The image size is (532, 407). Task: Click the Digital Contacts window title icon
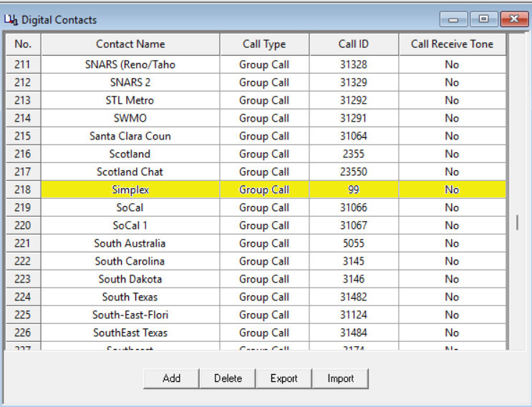(11, 20)
